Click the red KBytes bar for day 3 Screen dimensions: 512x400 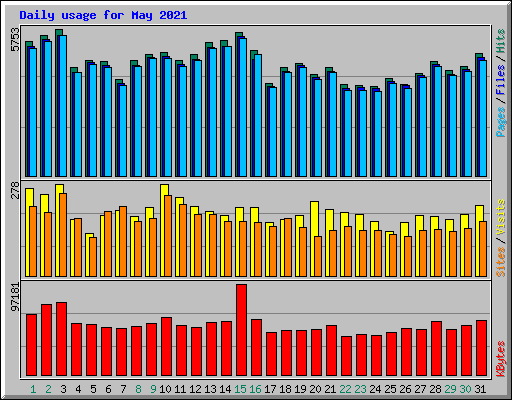62,339
